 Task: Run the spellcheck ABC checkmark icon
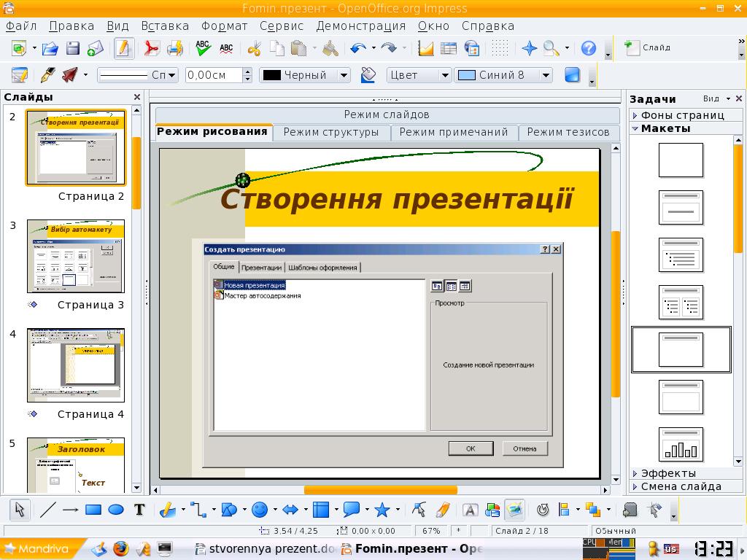pyautogui.click(x=203, y=48)
